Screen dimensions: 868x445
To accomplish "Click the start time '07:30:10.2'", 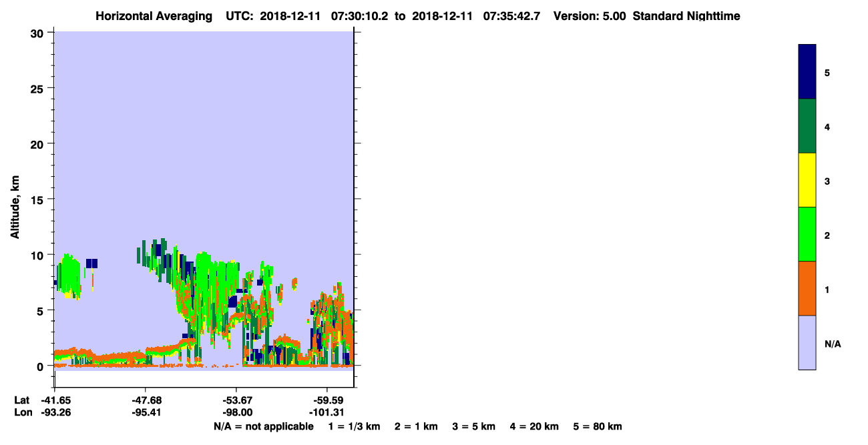I will 359,16.
